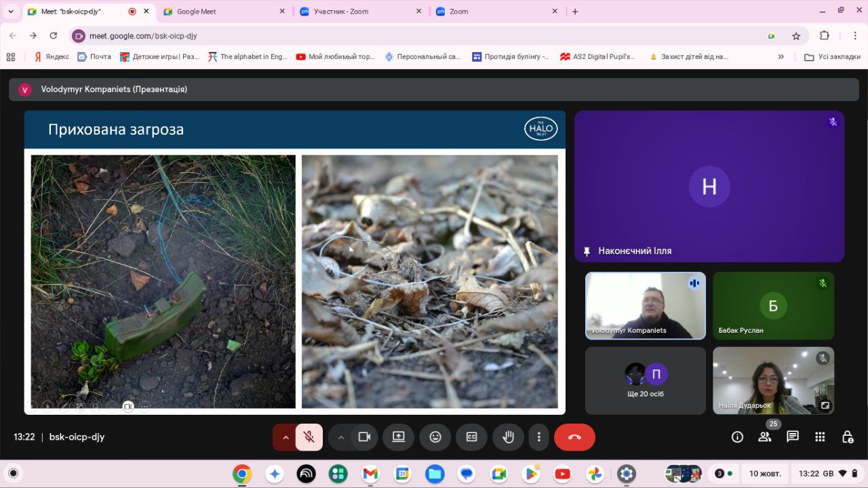Raise your hand in the meeting

click(x=507, y=437)
